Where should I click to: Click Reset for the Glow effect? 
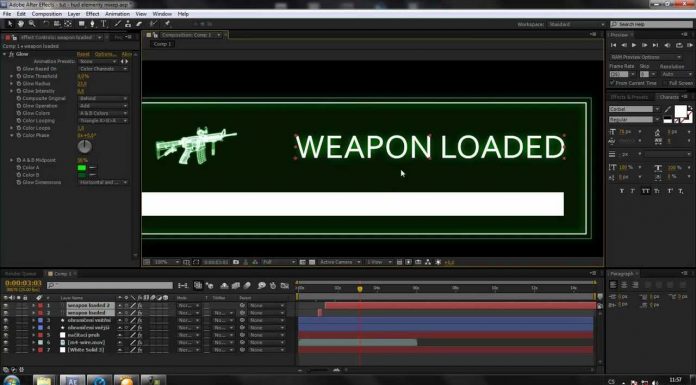tap(83, 54)
